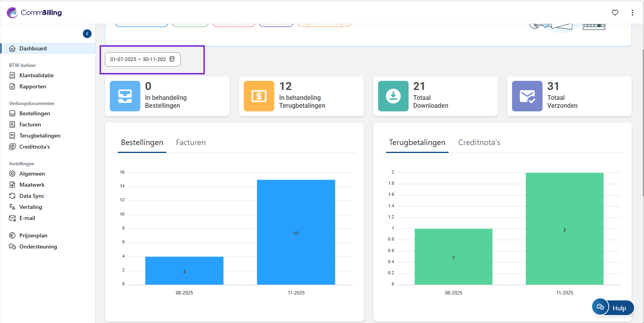
Task: Open the Hulp chat button
Action: coord(613,308)
